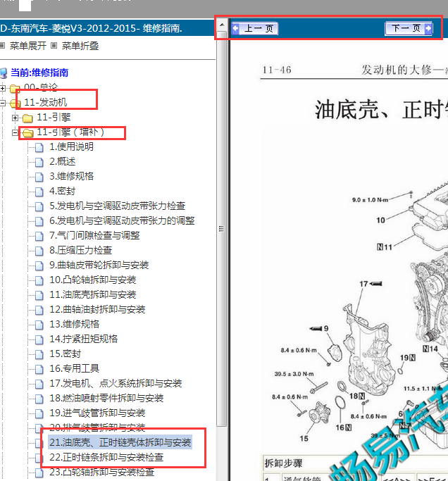448x481 pixels.
Task: Open 17.发电机、点火系统拆卸与安装
Action: point(116,383)
